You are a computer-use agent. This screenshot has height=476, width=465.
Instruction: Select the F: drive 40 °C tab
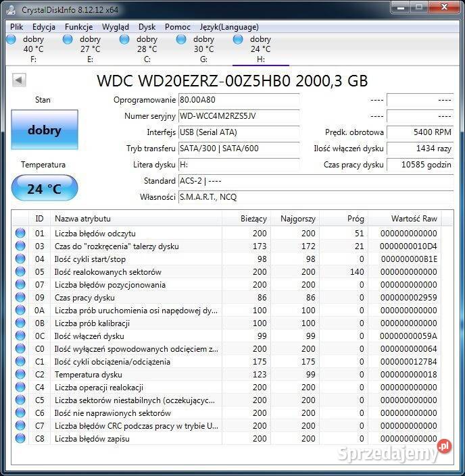pos(33,49)
